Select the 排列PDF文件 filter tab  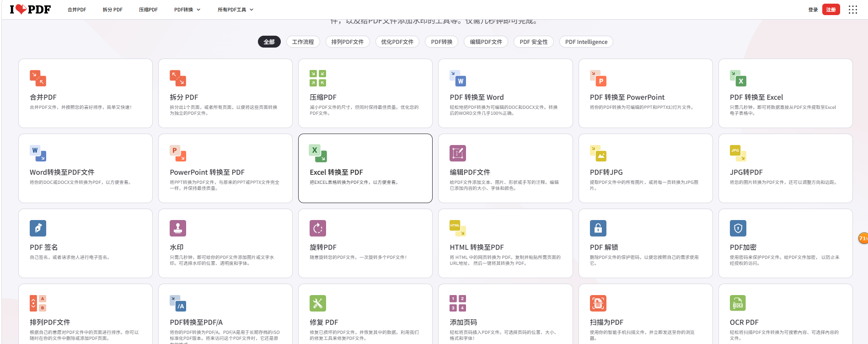348,42
